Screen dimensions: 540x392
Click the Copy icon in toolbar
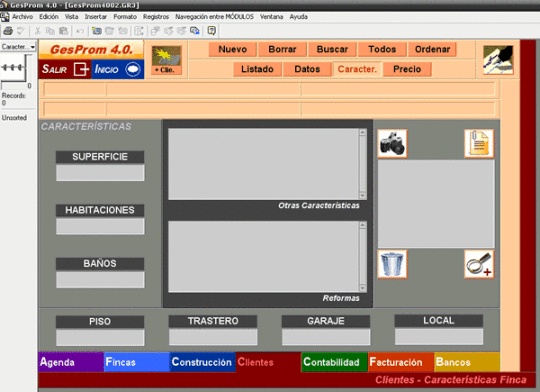[x=50, y=31]
